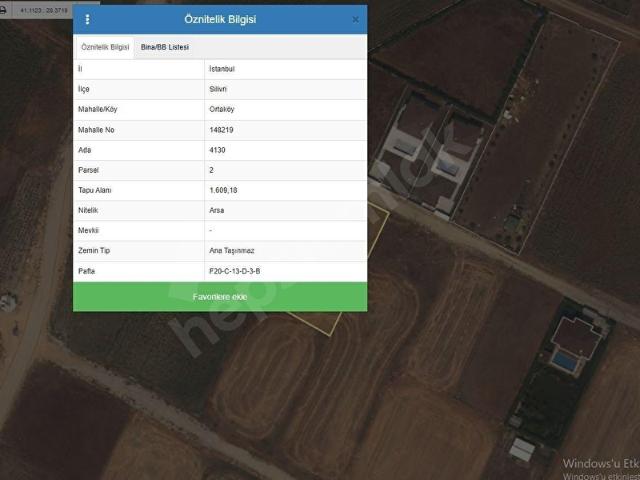Viewport: 640px width, 480px height.
Task: Select the Ada value 4130
Action: click(x=217, y=150)
